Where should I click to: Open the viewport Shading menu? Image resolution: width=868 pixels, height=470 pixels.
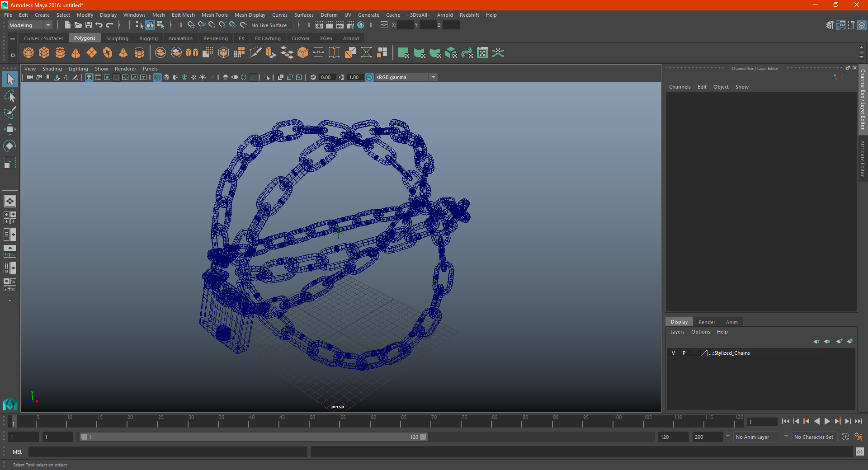[x=52, y=69]
